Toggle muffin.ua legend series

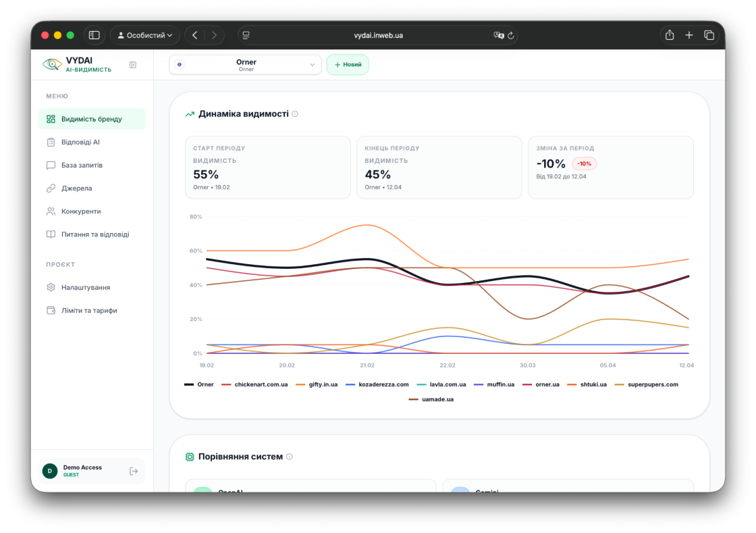pos(494,384)
